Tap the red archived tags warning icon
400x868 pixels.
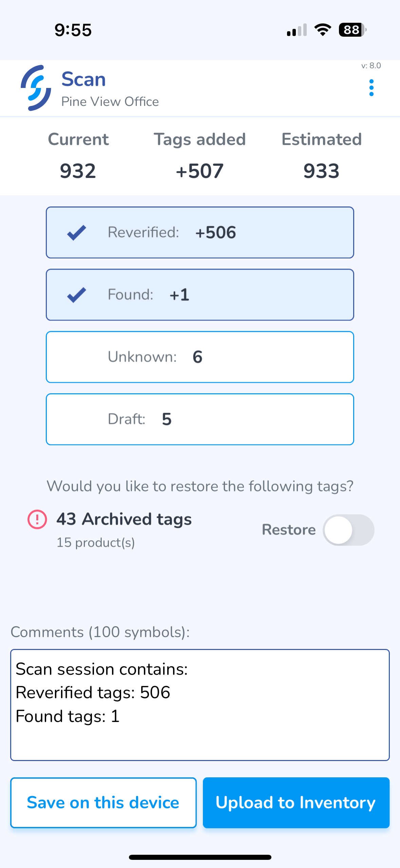click(37, 519)
